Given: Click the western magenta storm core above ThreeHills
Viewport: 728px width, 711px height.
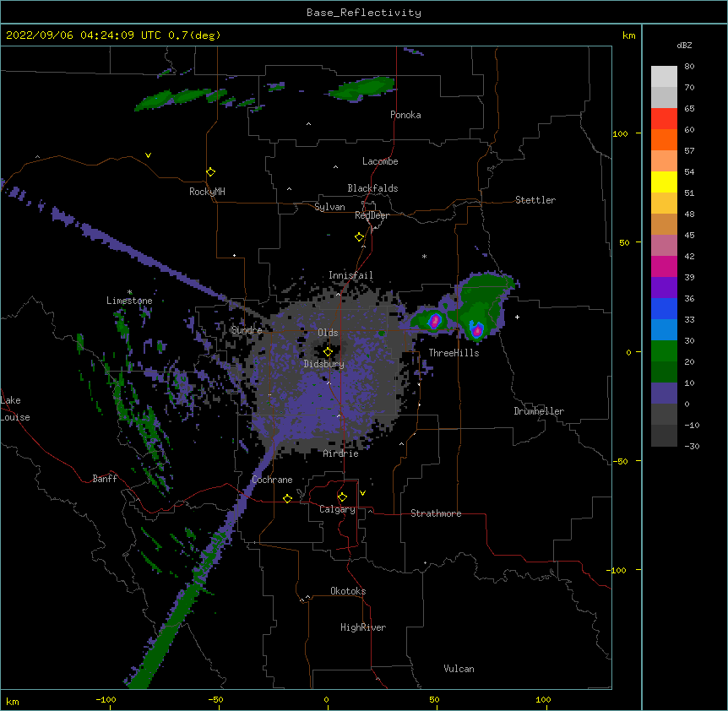Looking at the screenshot, I should tap(435, 321).
